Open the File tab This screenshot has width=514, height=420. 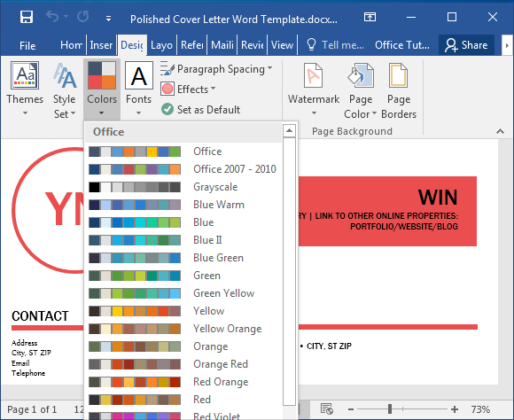tap(27, 45)
